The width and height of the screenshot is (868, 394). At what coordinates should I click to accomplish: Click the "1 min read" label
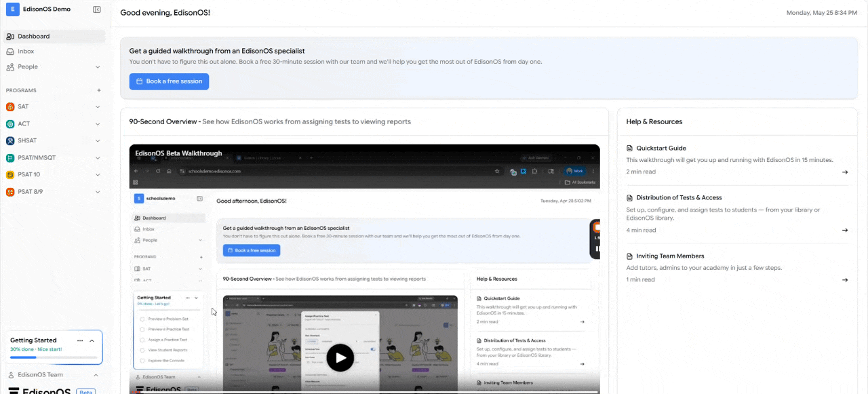(x=641, y=280)
